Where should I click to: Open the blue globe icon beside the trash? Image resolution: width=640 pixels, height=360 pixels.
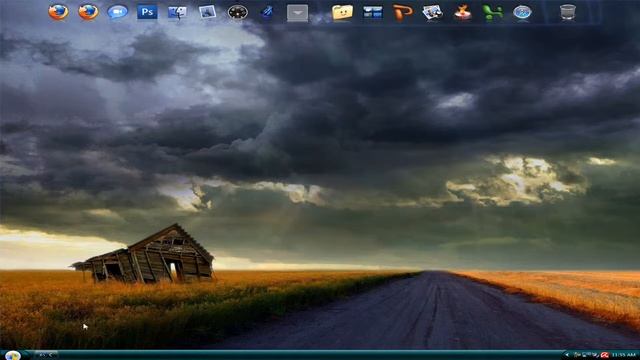[522, 13]
